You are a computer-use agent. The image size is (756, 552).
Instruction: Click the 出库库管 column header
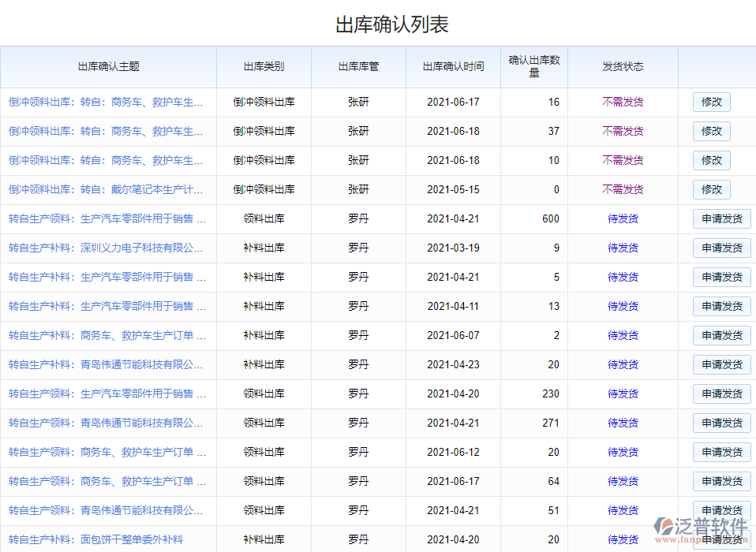pos(358,67)
